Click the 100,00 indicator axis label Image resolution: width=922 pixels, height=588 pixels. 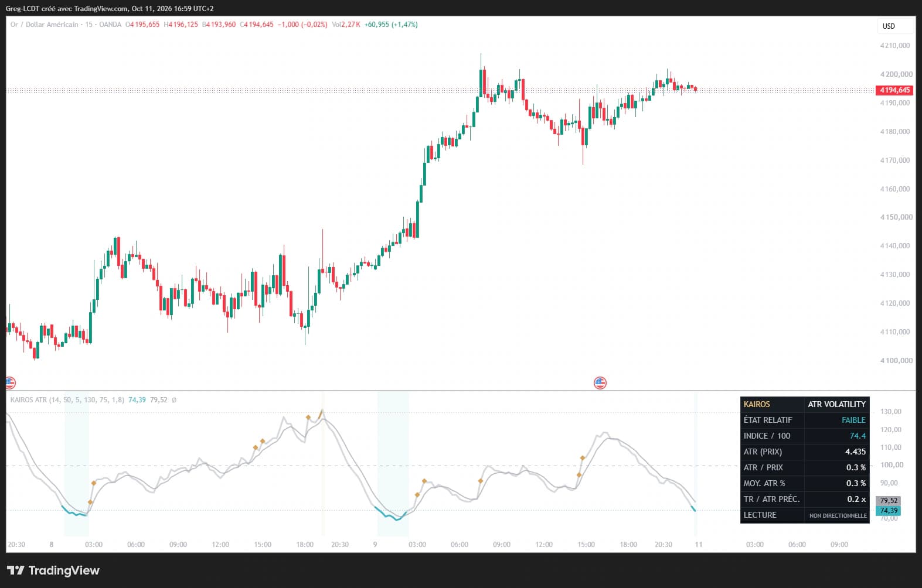[892, 465]
